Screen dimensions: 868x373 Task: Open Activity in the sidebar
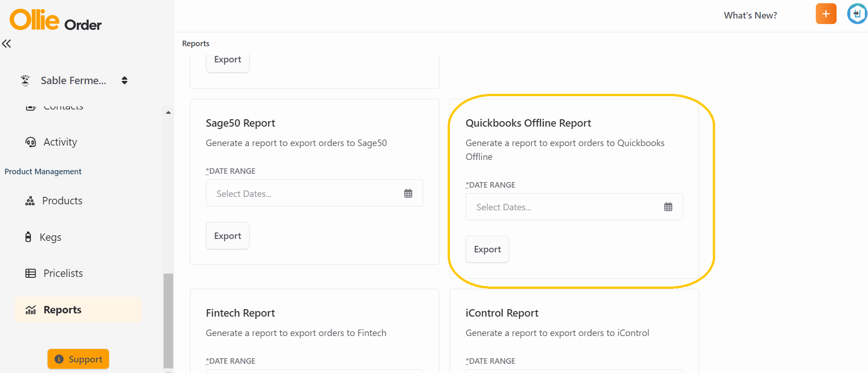[x=60, y=142]
